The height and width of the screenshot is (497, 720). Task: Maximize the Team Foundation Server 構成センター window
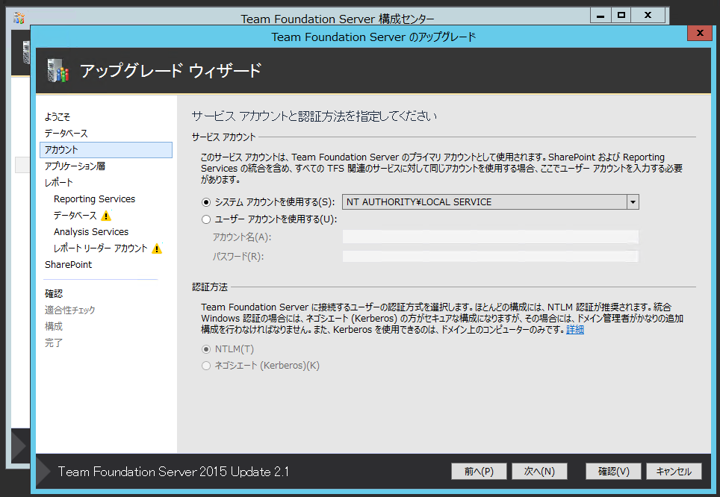click(621, 15)
